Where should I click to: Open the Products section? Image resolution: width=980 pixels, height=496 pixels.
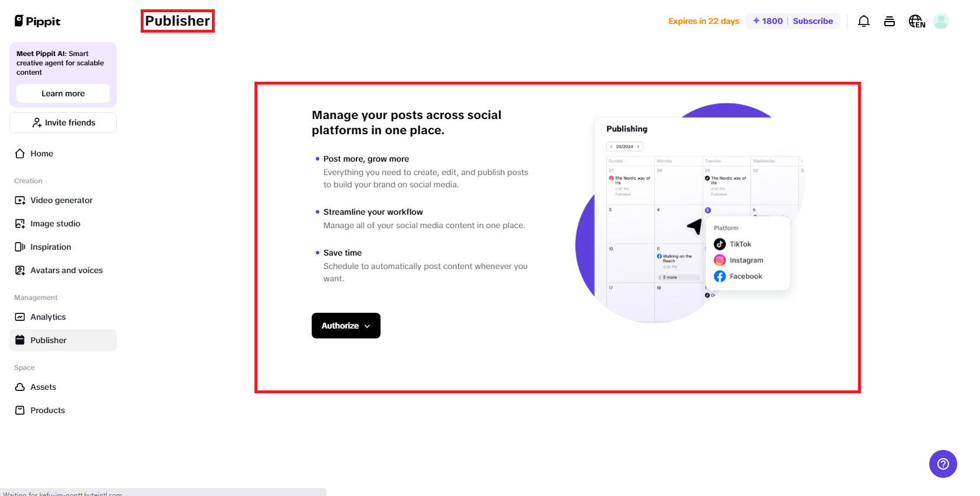click(47, 410)
